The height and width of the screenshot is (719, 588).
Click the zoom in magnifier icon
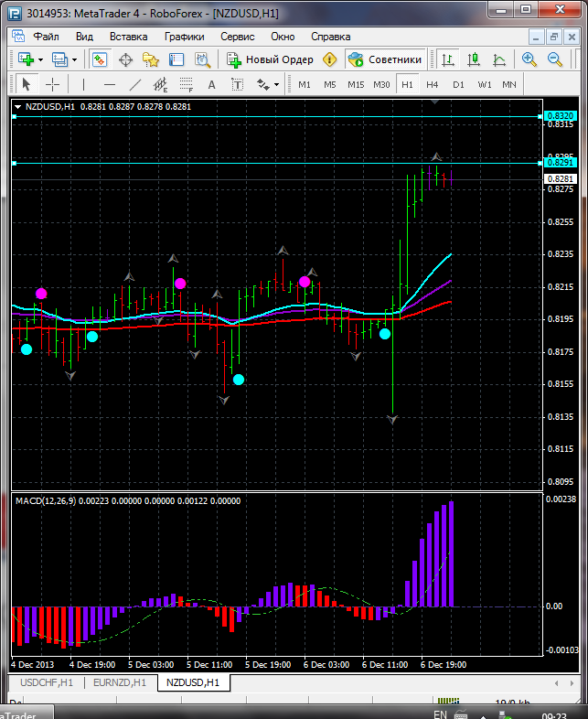coord(529,59)
